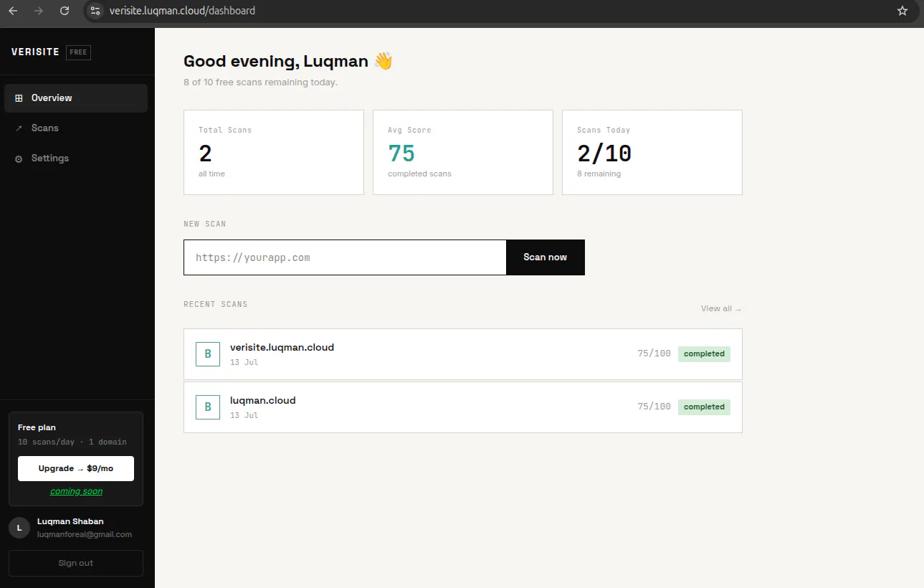Reload the dashboard page
Screen dimensions: 924x588
pos(65,11)
